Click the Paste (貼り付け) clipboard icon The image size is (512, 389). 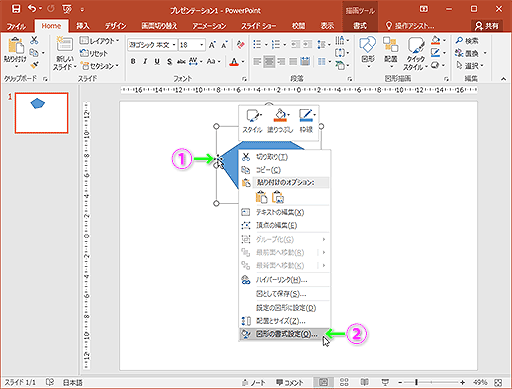15,46
